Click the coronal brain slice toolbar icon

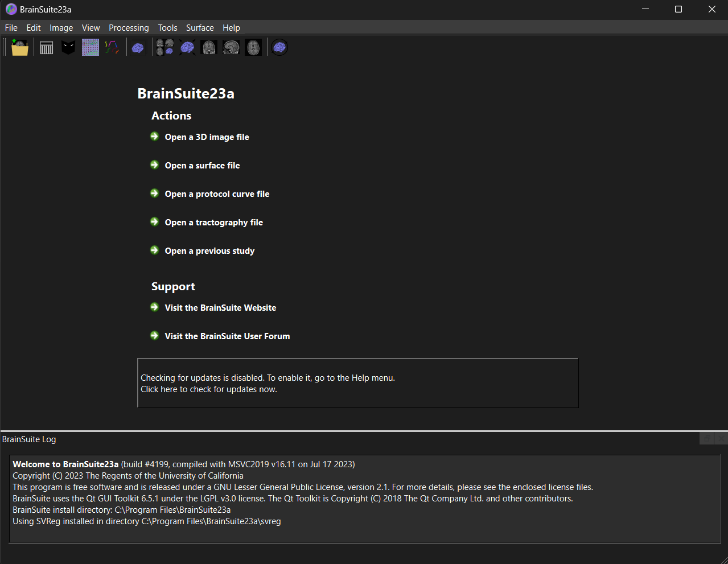209,47
